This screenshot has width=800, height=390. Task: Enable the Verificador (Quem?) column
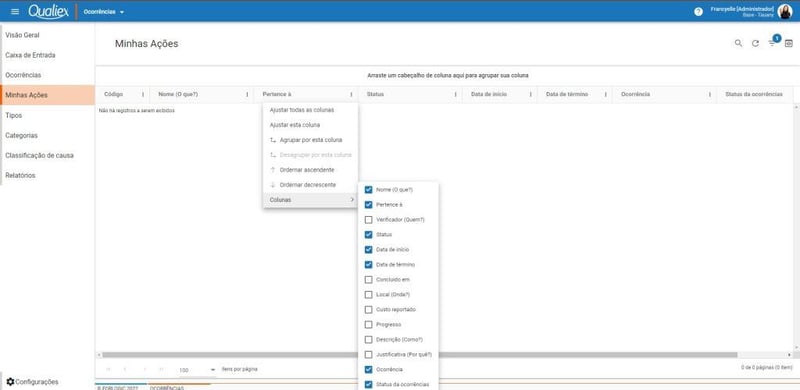(x=368, y=220)
